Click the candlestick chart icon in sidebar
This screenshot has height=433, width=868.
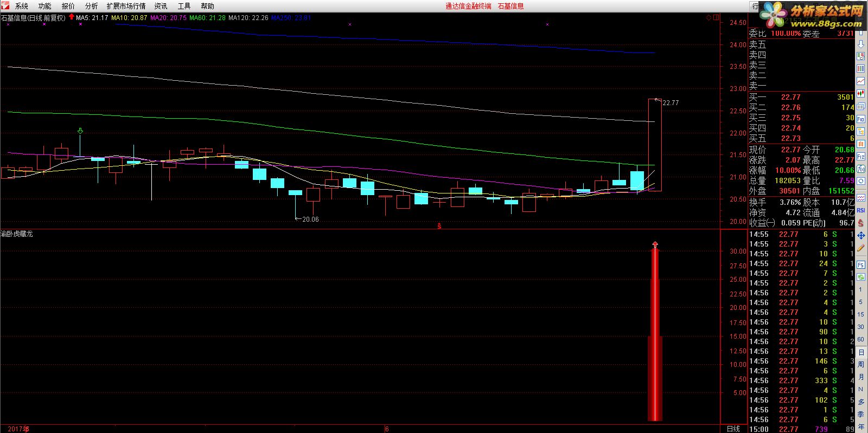click(x=861, y=93)
